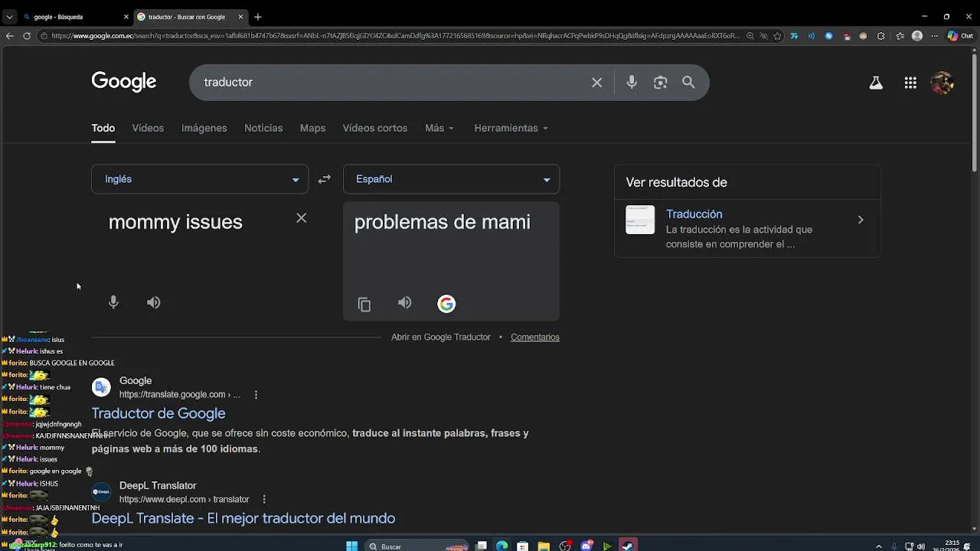
Task: Listen to 'problemas de mami' translation
Action: (x=405, y=303)
